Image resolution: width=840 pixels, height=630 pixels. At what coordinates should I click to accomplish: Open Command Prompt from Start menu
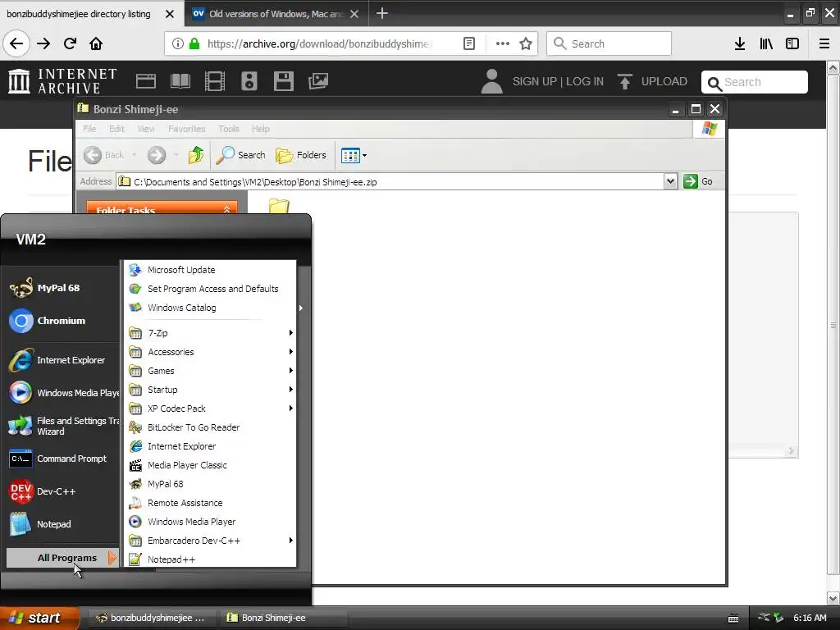62,459
